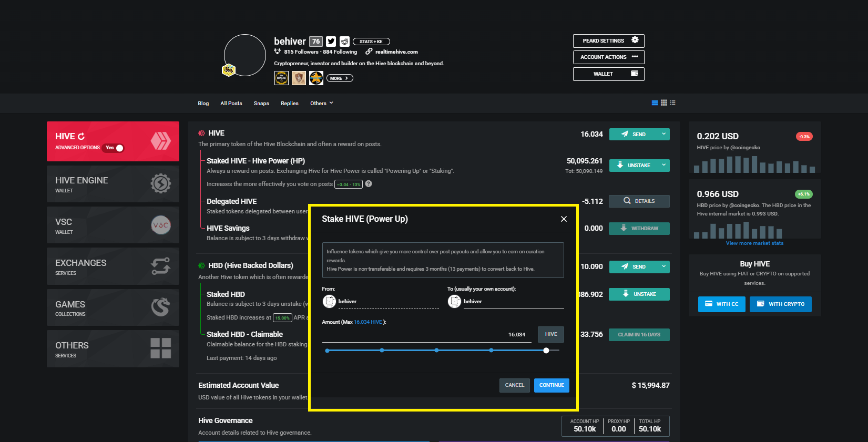Click the Amount input field showing 16.034
The image size is (868, 442).
pyautogui.click(x=426, y=334)
